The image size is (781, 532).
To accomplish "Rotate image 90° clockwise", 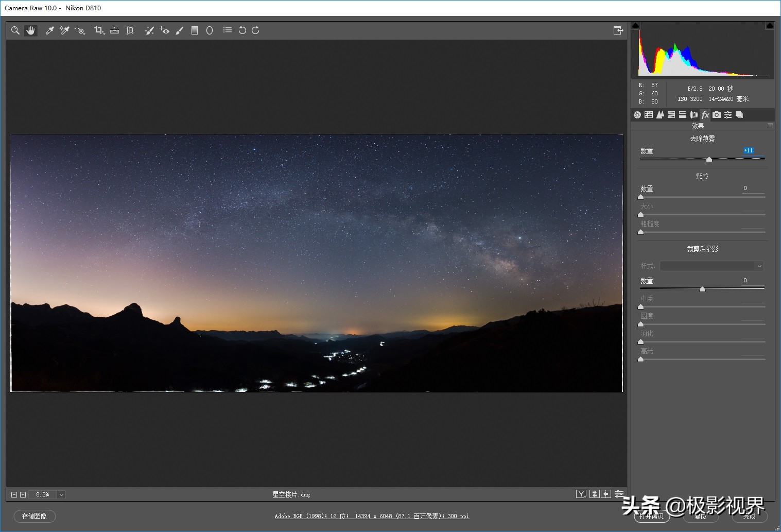I will coord(255,30).
